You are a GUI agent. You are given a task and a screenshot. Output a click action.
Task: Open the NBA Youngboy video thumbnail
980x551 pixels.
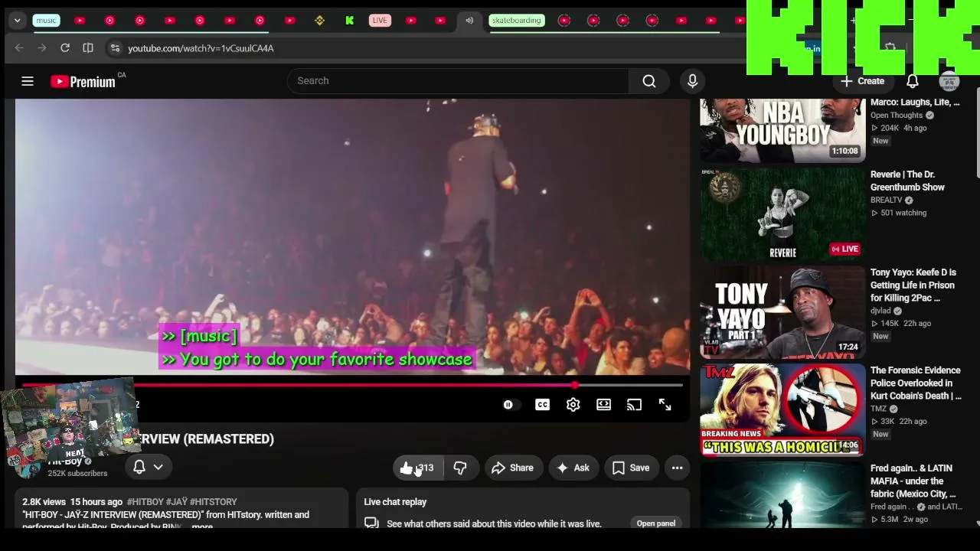point(782,131)
